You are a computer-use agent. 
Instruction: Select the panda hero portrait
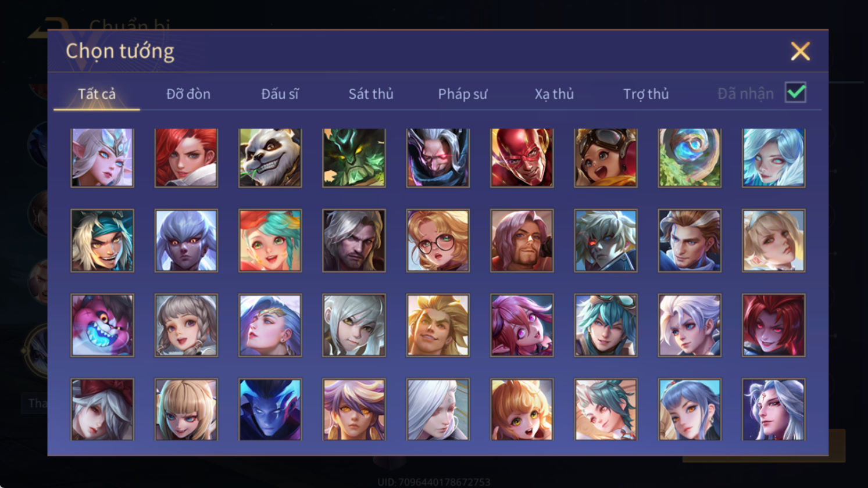270,158
